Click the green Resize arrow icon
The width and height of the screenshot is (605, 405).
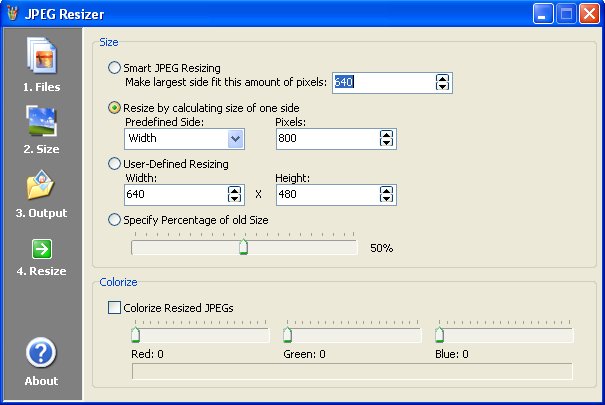[x=41, y=249]
